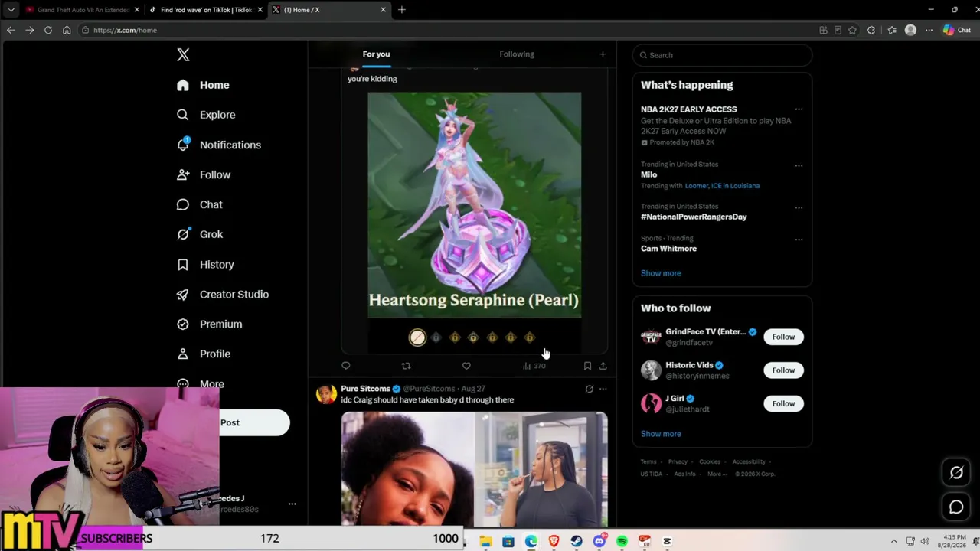Image resolution: width=980 pixels, height=551 pixels.
Task: Open File Explorer from the taskbar
Action: point(485,541)
